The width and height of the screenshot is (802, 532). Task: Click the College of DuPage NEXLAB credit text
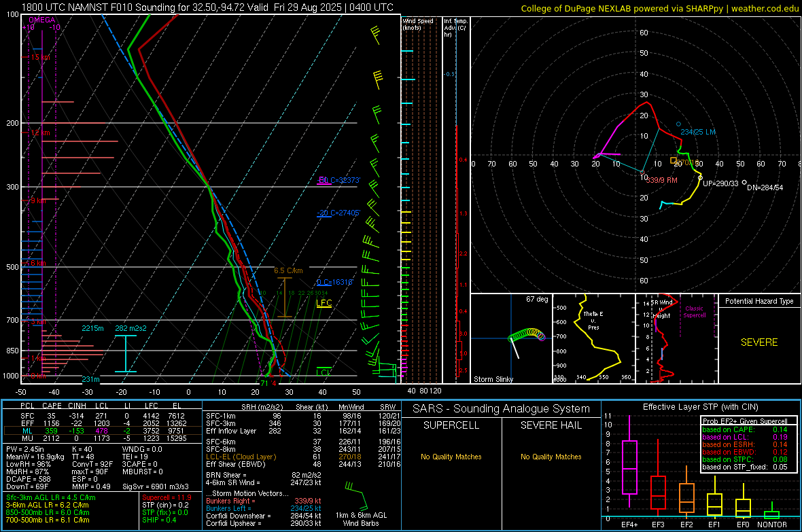(659, 8)
